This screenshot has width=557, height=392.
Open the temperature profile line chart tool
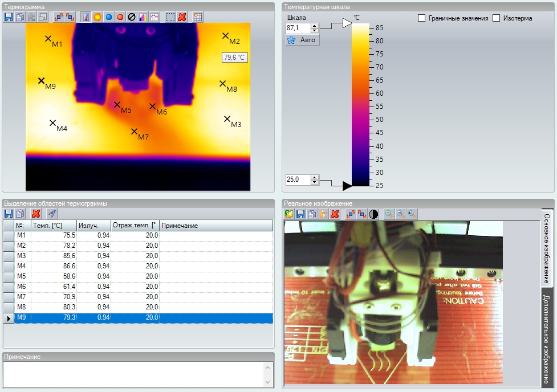point(155,17)
